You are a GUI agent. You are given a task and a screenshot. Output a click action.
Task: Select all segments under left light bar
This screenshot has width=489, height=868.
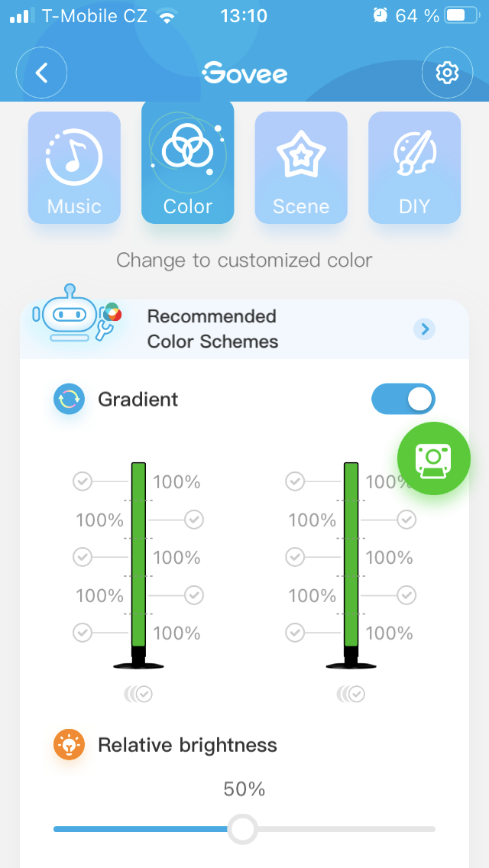(x=139, y=694)
